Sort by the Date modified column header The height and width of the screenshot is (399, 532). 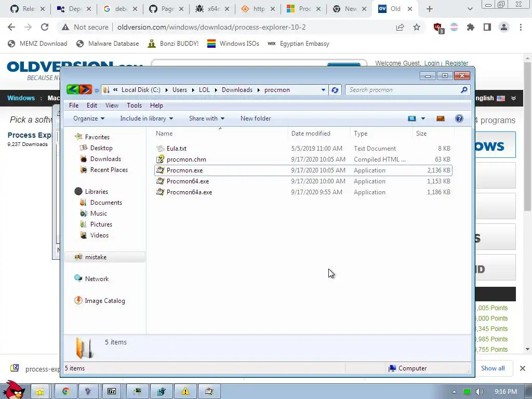(311, 134)
